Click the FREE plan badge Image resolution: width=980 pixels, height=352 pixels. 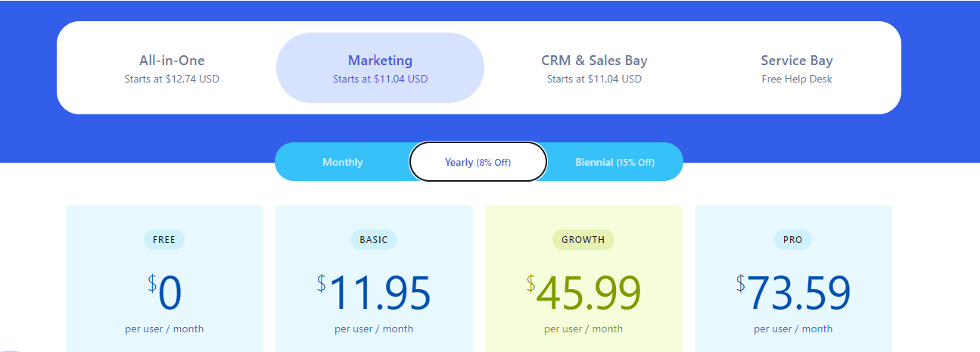[164, 240]
